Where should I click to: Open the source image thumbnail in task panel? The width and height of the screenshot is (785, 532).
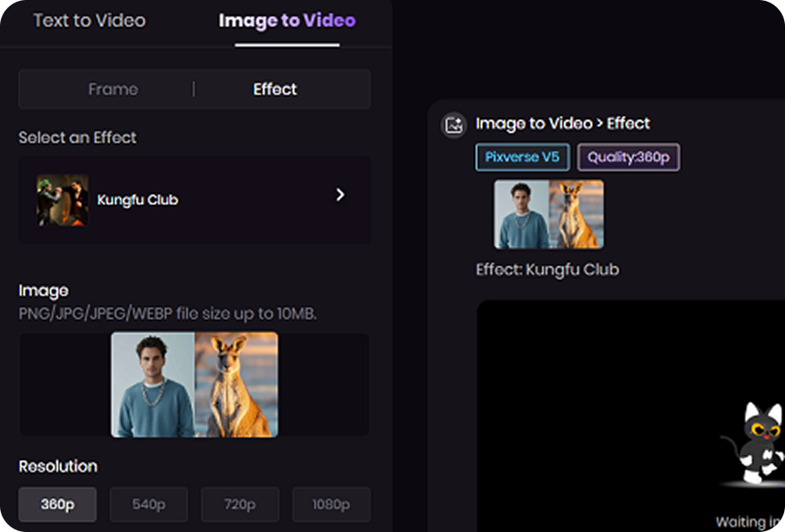pyautogui.click(x=549, y=214)
